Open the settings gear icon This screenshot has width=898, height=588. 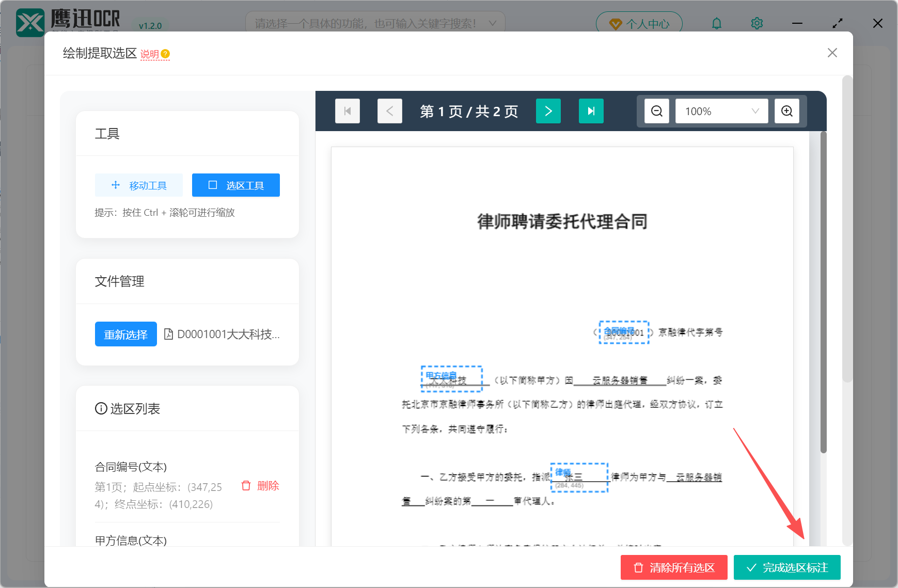756,23
